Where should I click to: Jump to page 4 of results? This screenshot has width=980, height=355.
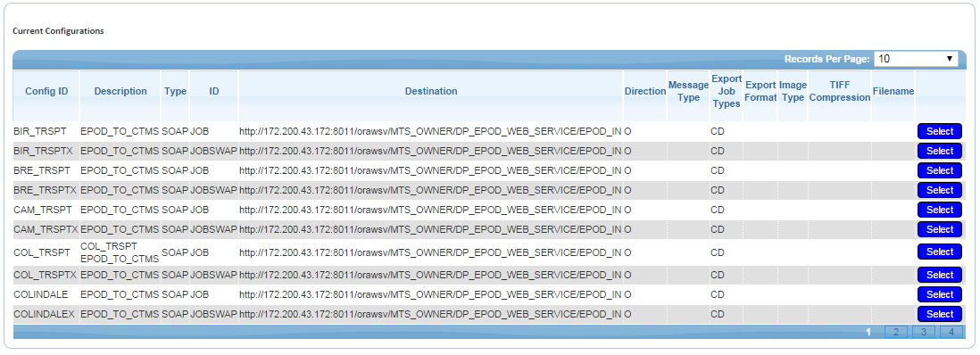coord(951,332)
